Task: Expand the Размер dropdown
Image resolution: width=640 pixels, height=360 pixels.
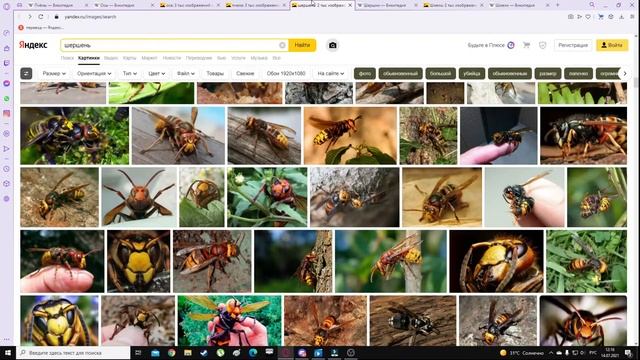Action: [x=54, y=73]
